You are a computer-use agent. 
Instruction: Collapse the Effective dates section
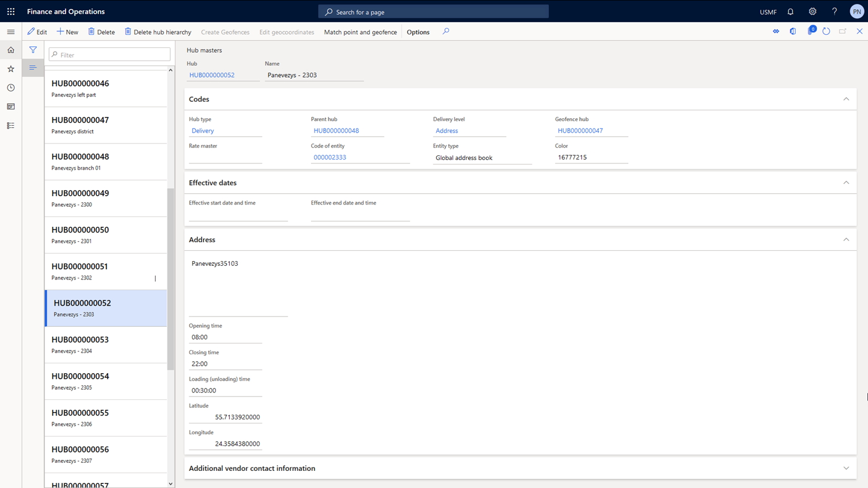click(846, 183)
